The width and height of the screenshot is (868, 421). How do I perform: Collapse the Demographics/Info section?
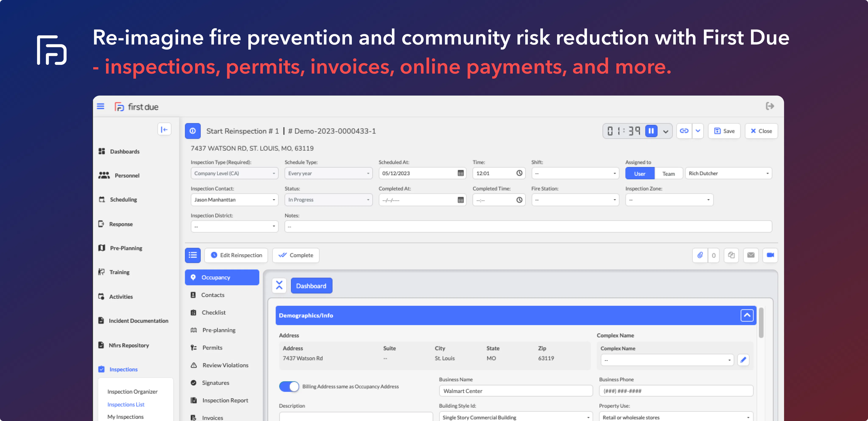(747, 315)
